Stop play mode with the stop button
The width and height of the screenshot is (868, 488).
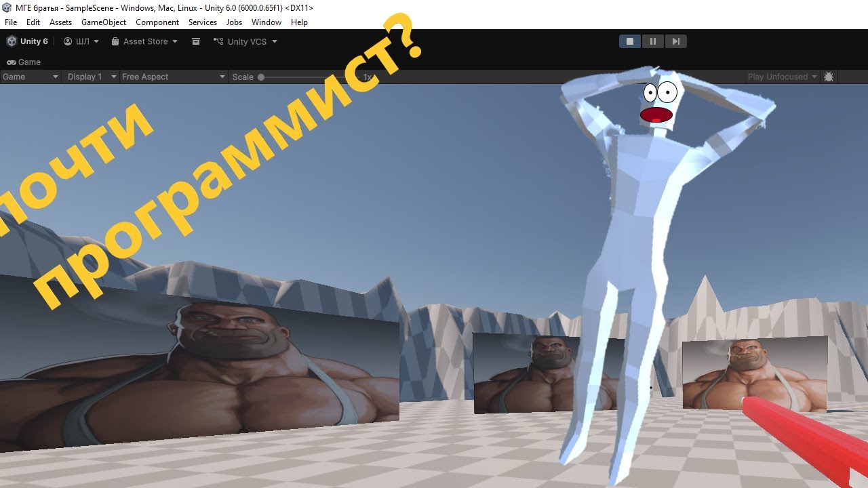630,41
